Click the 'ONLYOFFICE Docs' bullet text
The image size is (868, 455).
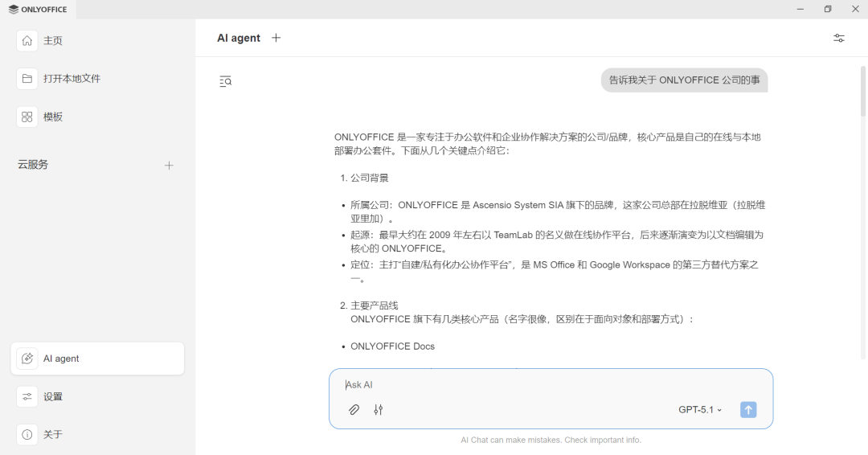pos(392,346)
